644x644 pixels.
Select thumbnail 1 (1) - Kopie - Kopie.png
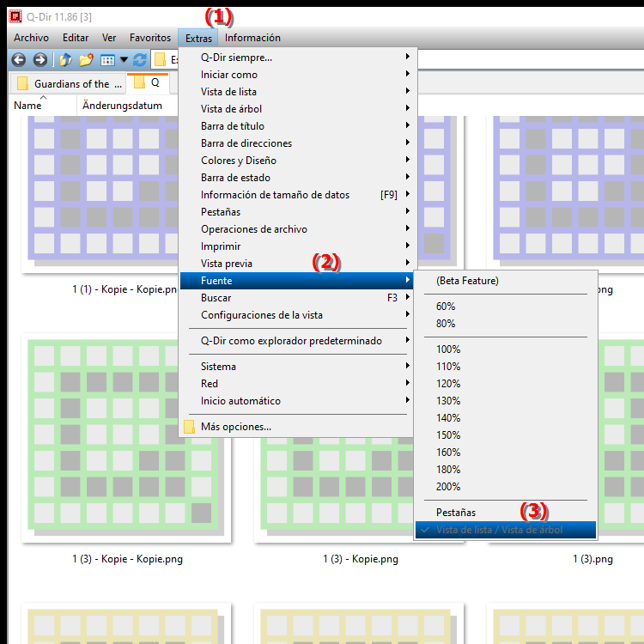[x=100, y=193]
